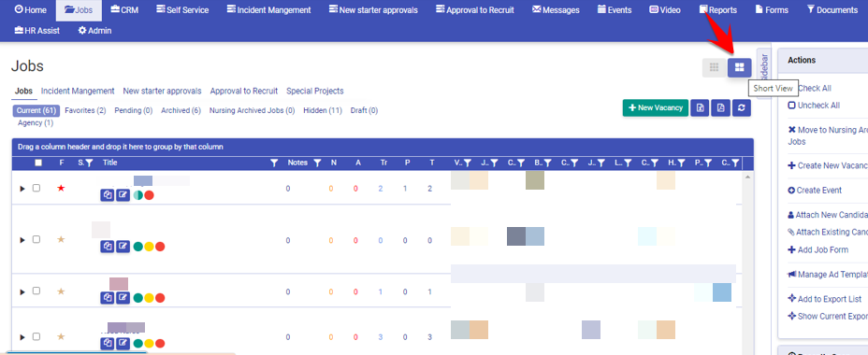The height and width of the screenshot is (355, 868).
Task: Export jobs using the PDF icon
Action: [x=721, y=107]
